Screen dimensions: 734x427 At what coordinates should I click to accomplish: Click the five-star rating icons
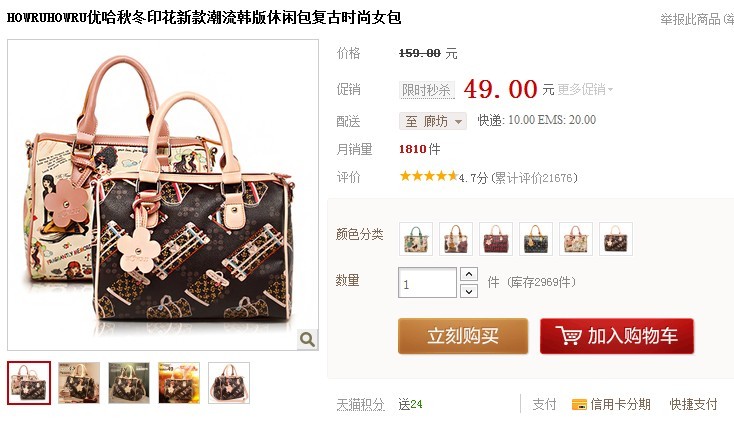click(428, 177)
